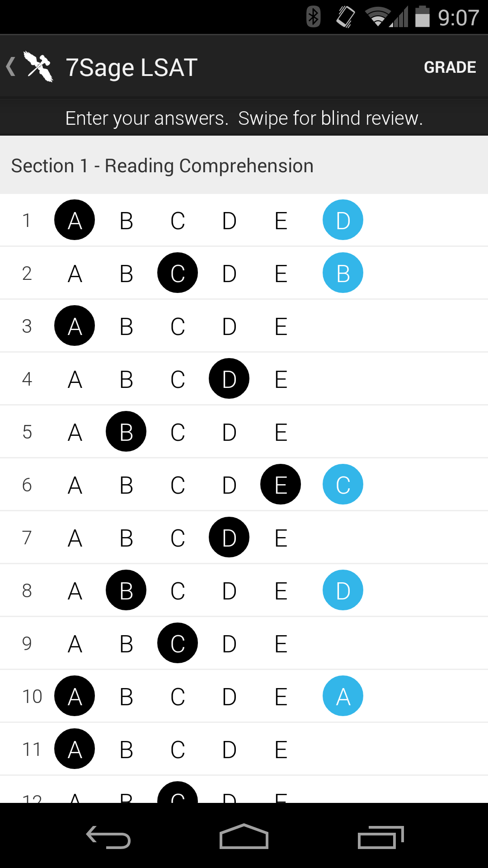Tap the 7Sage app logo icon
The height and width of the screenshot is (868, 488).
39,67
